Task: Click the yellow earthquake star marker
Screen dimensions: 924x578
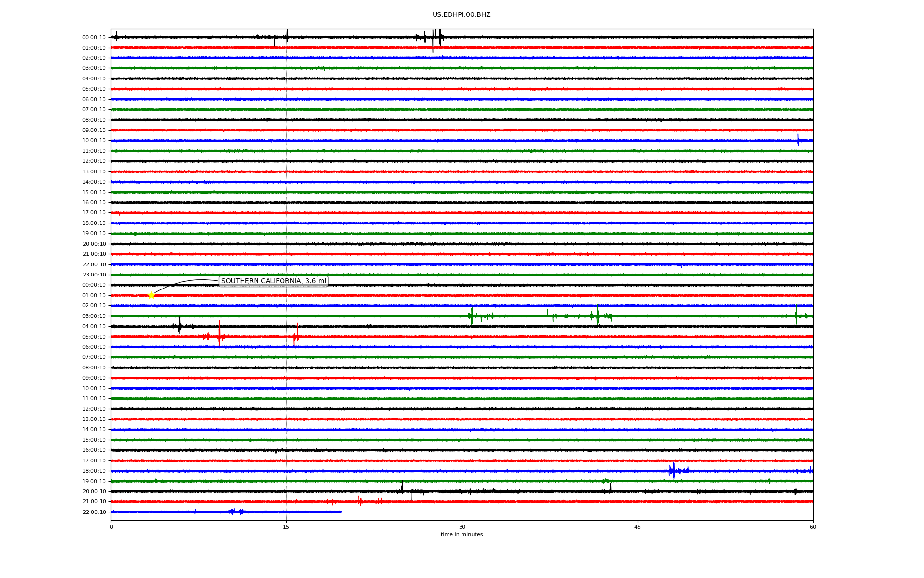Action: (151, 295)
